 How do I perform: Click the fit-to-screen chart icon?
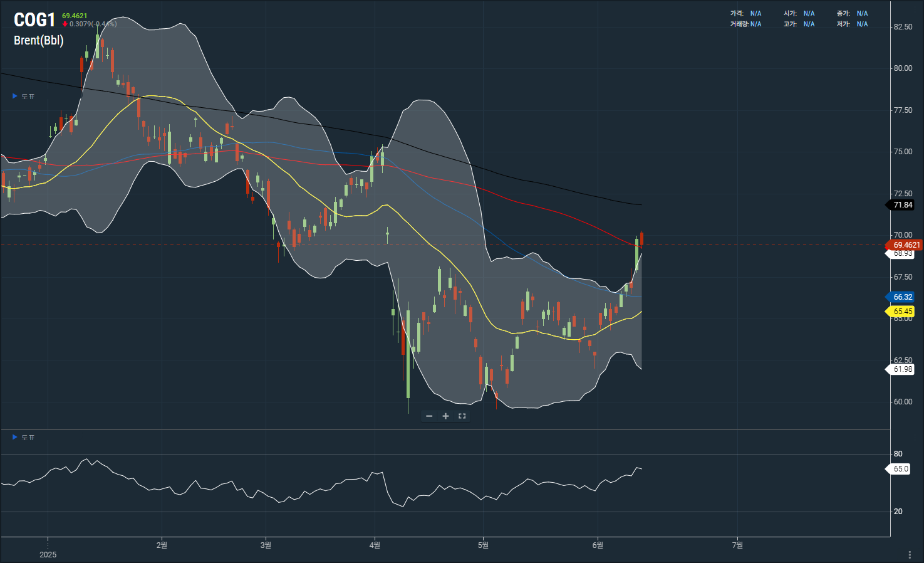tap(462, 416)
